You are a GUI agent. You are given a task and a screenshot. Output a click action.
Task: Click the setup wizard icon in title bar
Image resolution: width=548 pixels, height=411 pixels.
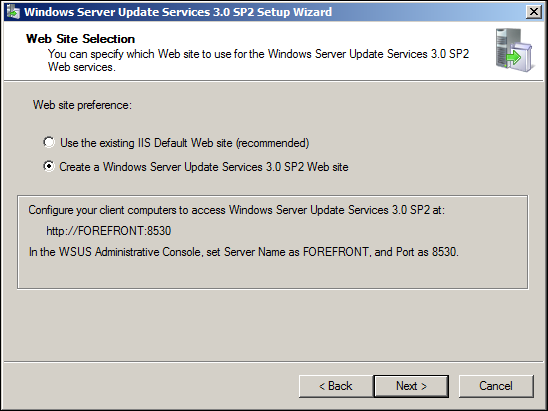coord(13,12)
